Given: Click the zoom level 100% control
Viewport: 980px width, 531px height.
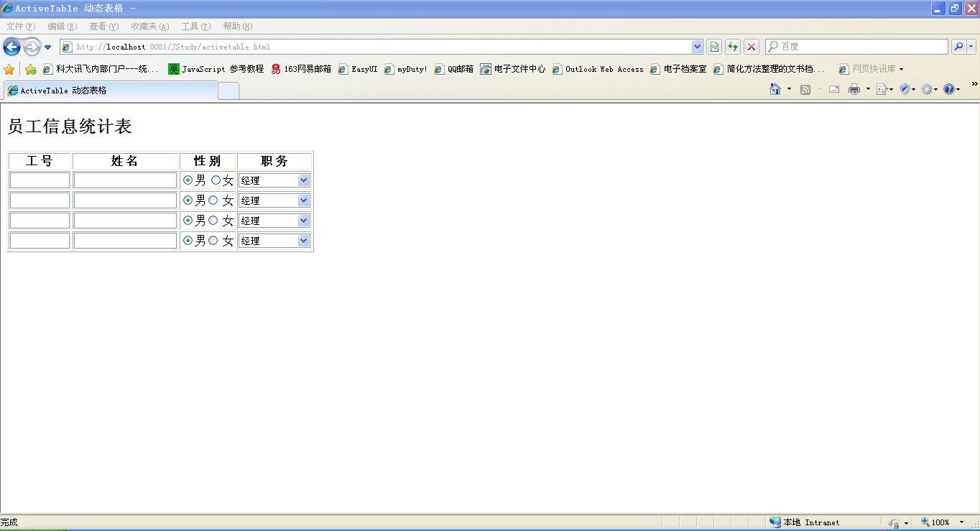Looking at the screenshot, I should click(x=935, y=522).
